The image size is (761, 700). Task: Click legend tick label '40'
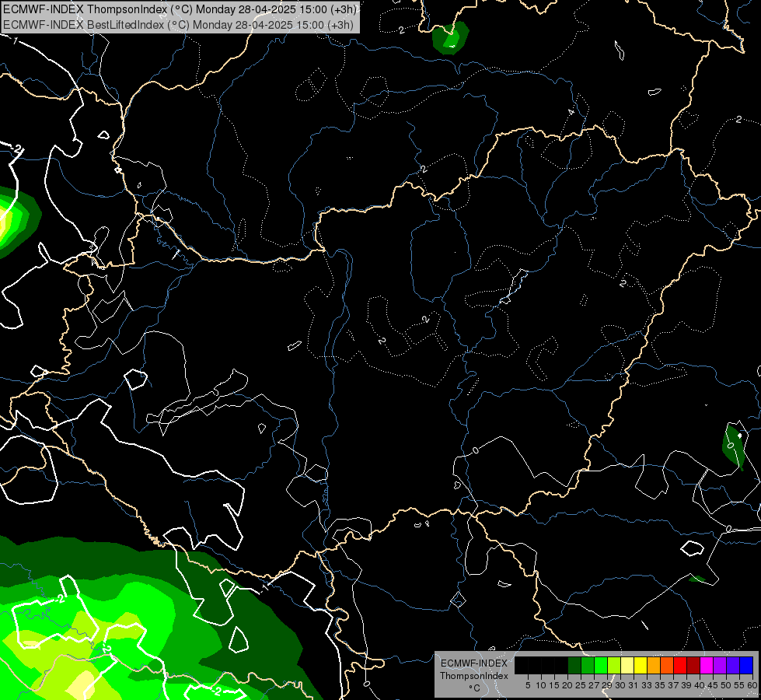pos(700,685)
